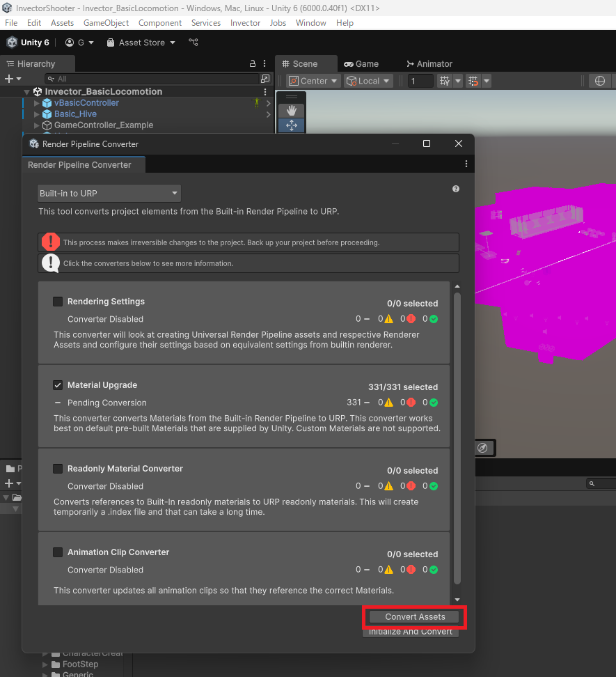Open the Local handle rotation dropdown
Screen dimensions: 616x677
(x=368, y=81)
